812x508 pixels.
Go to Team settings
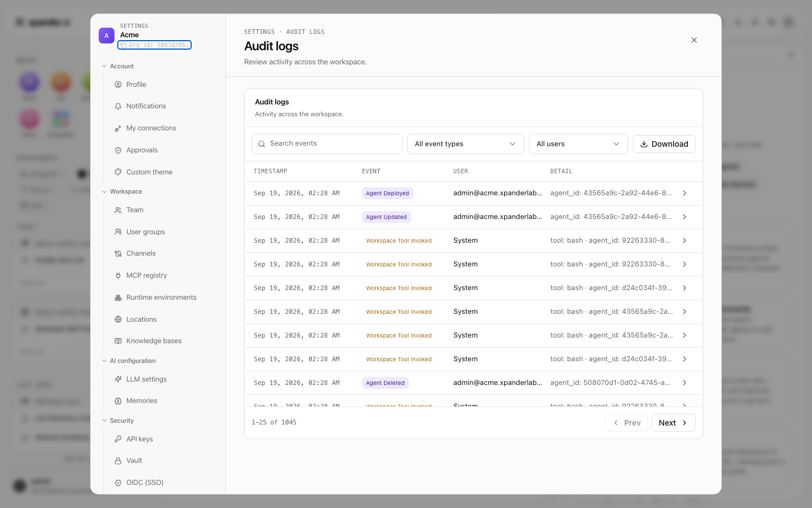pyautogui.click(x=164, y=210)
